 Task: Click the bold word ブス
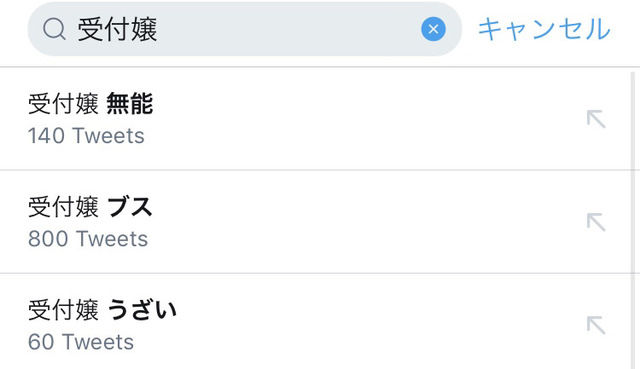130,207
